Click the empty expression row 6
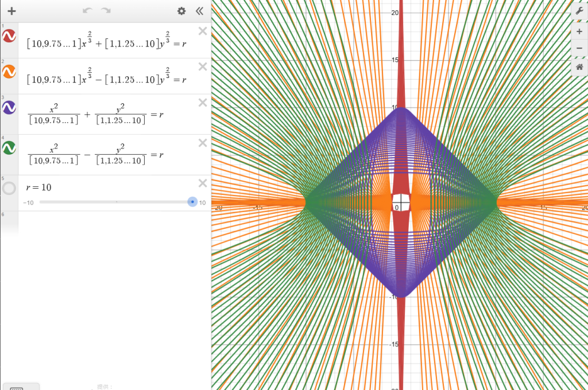The width and height of the screenshot is (588, 390). (x=109, y=224)
